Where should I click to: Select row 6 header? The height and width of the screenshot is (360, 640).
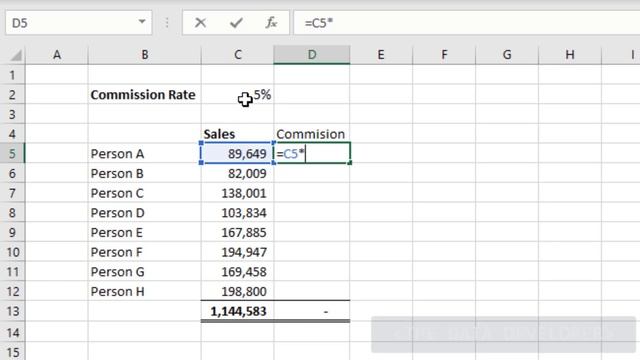pyautogui.click(x=12, y=173)
